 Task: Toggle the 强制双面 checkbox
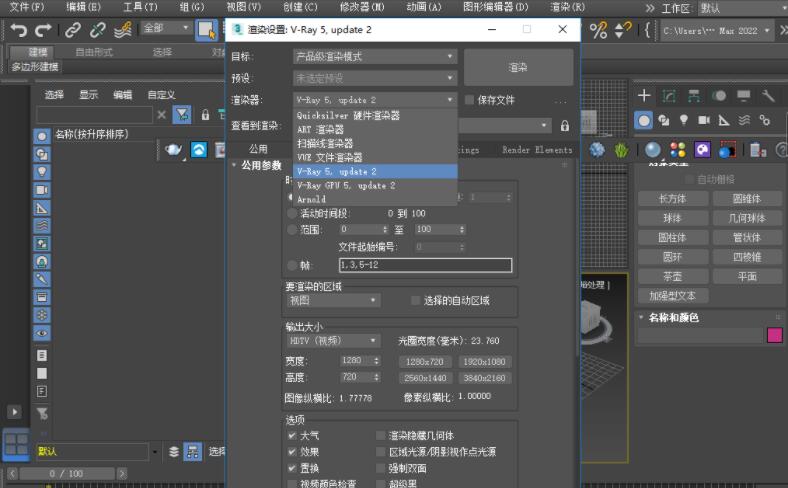point(381,468)
